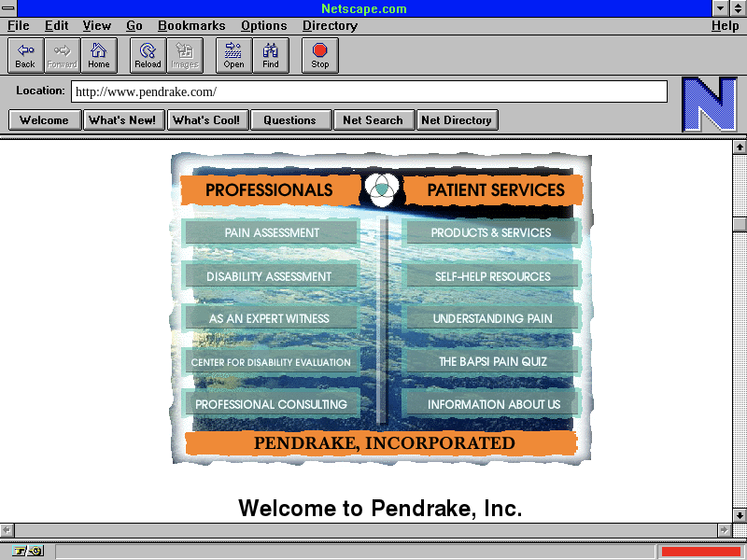Click the Netscape N logo
The width and height of the screenshot is (747, 560).
click(709, 105)
